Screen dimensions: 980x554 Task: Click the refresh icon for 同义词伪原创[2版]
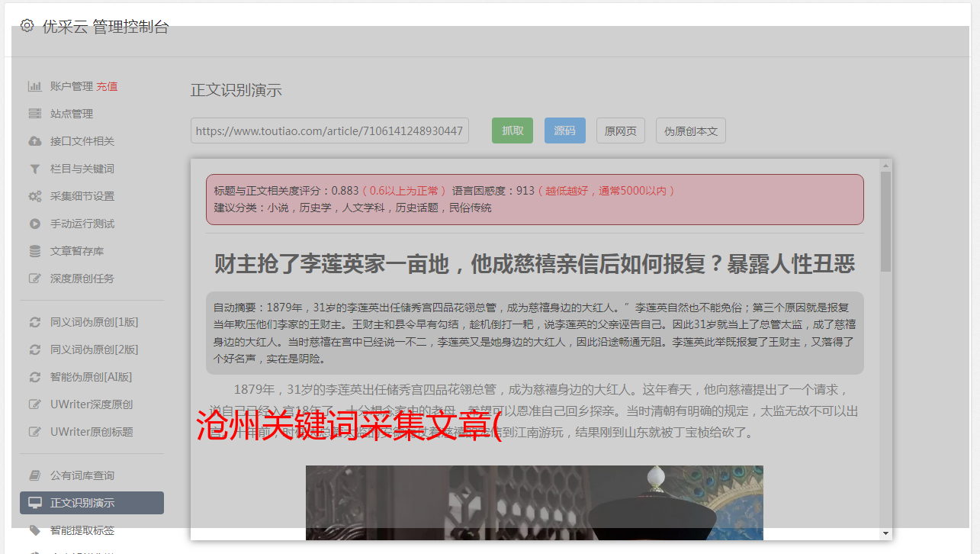click(x=34, y=349)
